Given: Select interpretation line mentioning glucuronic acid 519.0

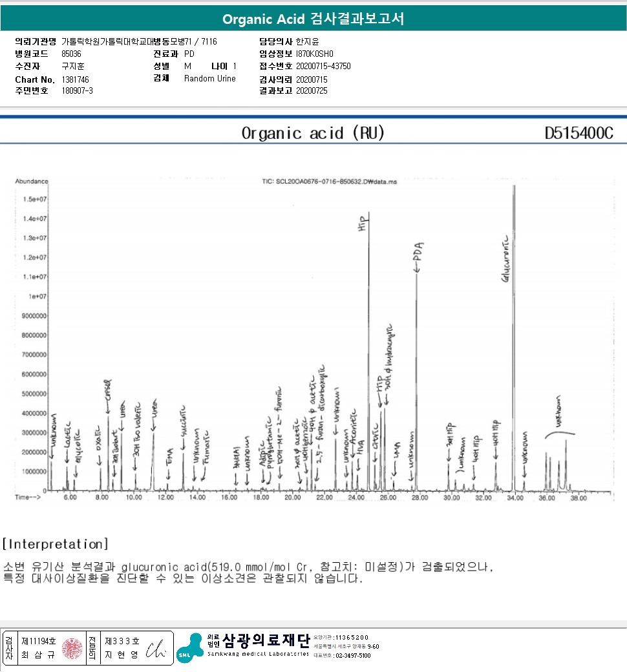Looking at the screenshot, I should 249,567.
